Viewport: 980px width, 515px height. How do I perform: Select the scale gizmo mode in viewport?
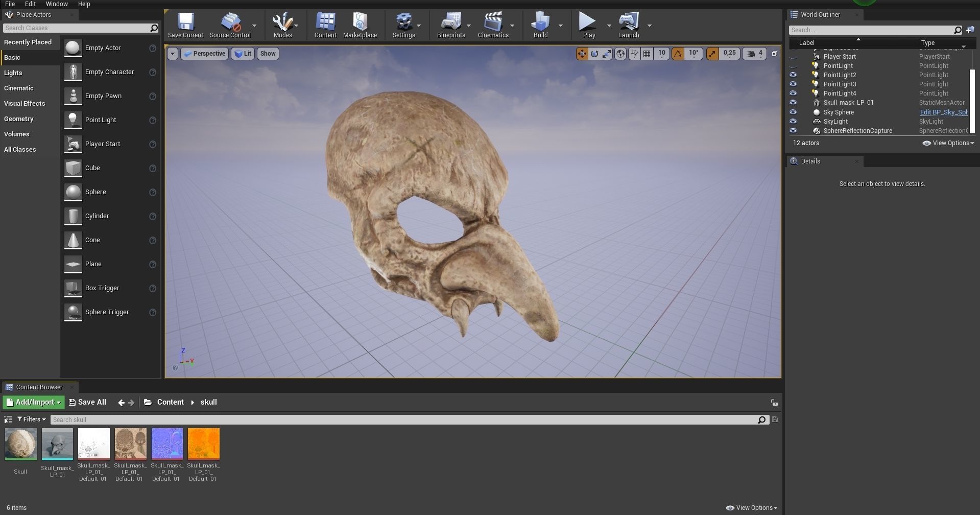[x=607, y=54]
